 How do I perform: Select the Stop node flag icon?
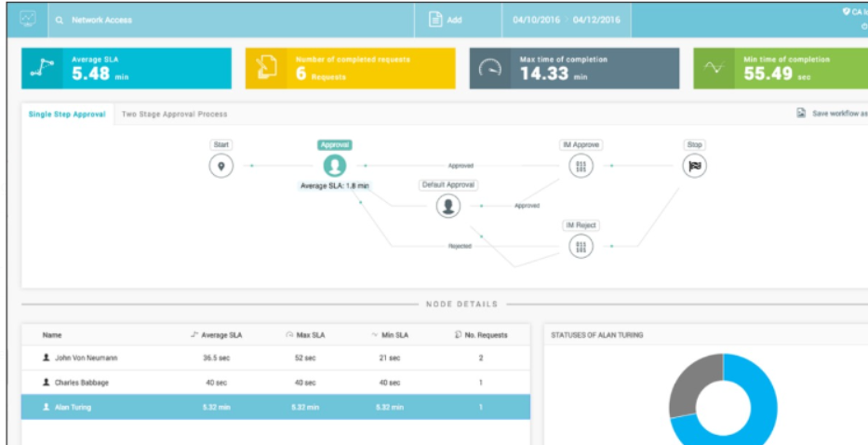[695, 166]
